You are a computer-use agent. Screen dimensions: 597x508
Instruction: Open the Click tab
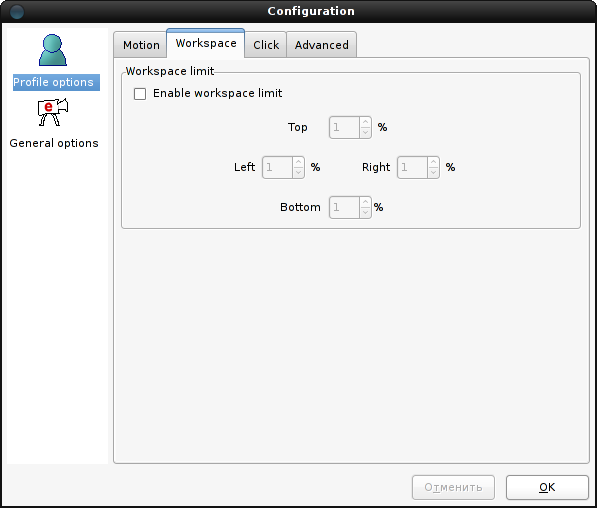[266, 45]
